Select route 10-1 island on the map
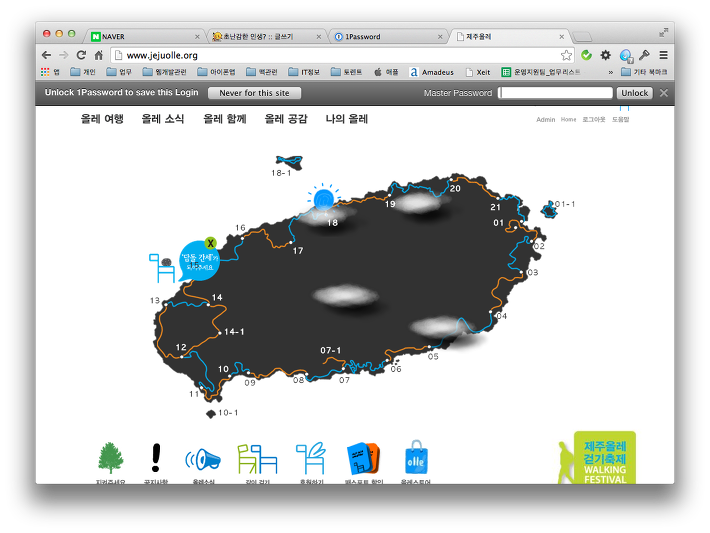 tap(211, 414)
